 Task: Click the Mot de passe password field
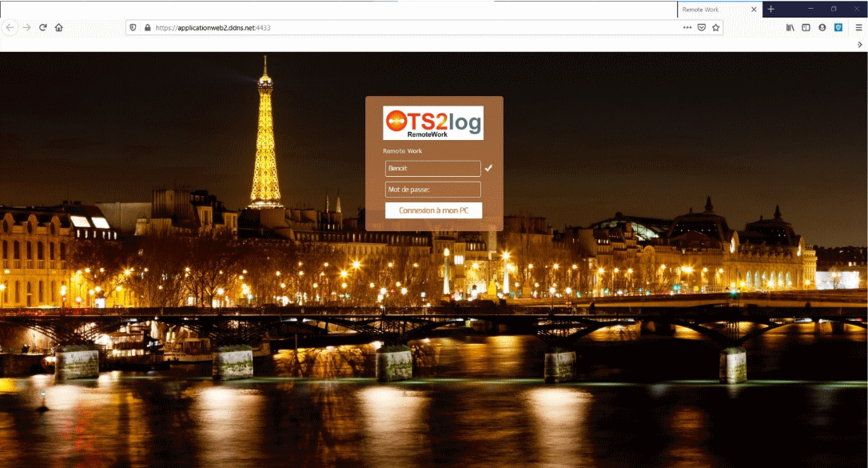point(433,190)
